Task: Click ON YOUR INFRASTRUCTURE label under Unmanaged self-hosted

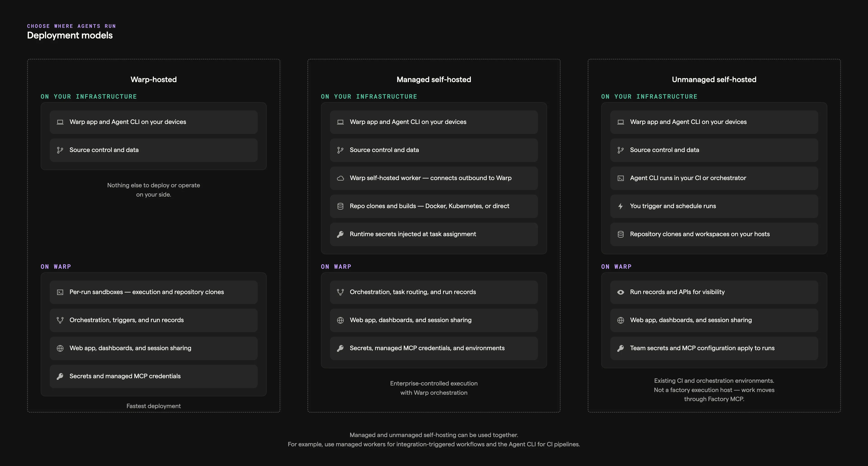Action: (x=649, y=96)
